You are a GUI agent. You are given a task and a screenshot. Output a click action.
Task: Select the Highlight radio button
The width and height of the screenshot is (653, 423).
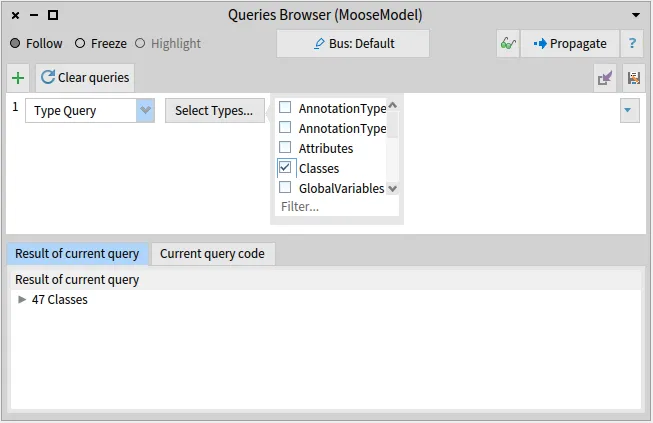point(140,43)
